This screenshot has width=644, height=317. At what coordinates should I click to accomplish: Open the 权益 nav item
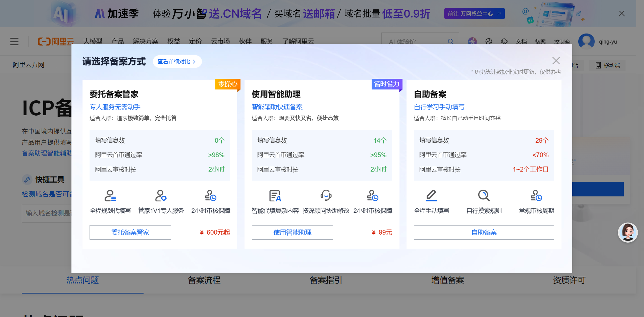click(x=174, y=41)
